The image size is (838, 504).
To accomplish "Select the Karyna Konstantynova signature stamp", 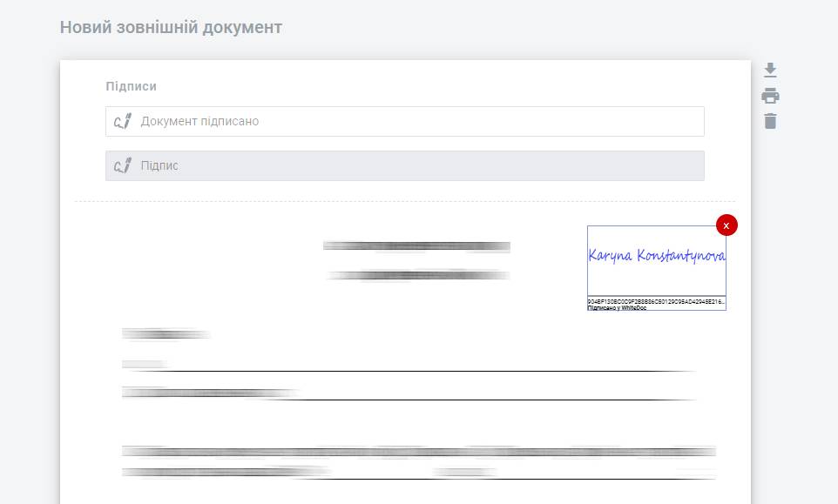I will pyautogui.click(x=656, y=267).
